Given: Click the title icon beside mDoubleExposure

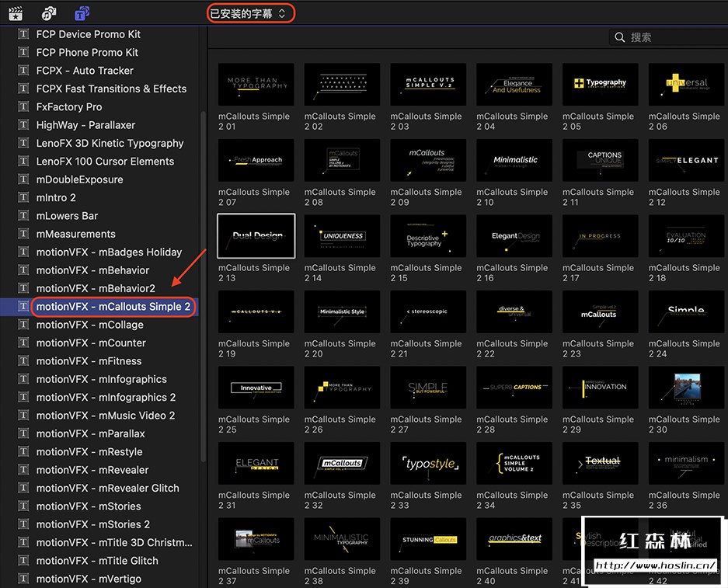Looking at the screenshot, I should pyautogui.click(x=23, y=179).
